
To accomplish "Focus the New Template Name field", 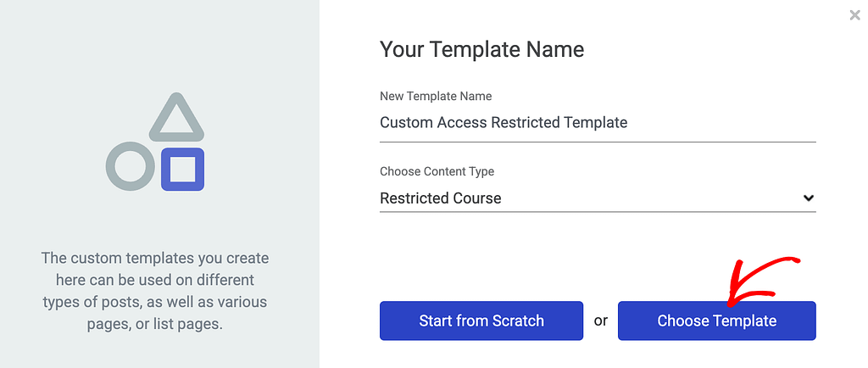I will click(x=598, y=123).
